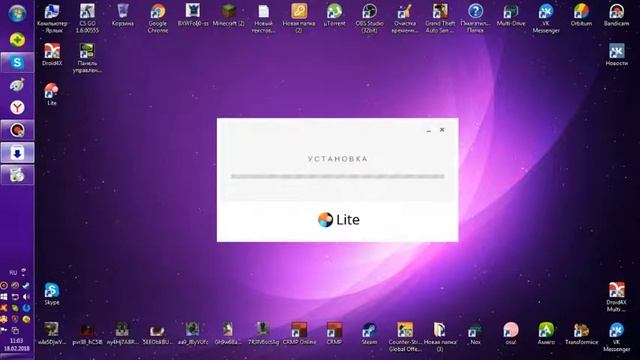640x360 pixels.
Task: Launch the Steam desktop shortcut
Action: [x=369, y=333]
